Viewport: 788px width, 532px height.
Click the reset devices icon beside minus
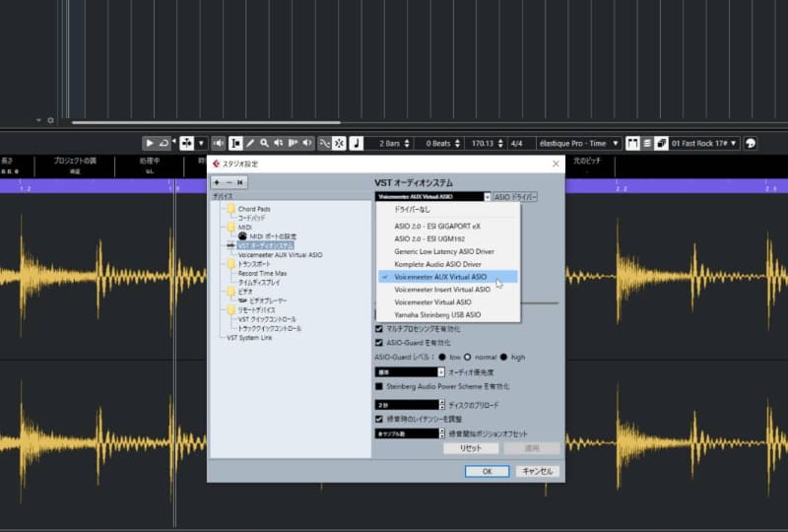click(240, 182)
